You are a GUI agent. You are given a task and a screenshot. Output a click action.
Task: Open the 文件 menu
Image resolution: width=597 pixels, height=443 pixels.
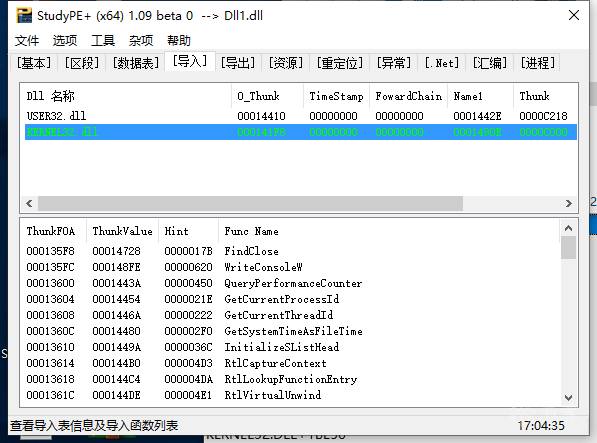27,40
